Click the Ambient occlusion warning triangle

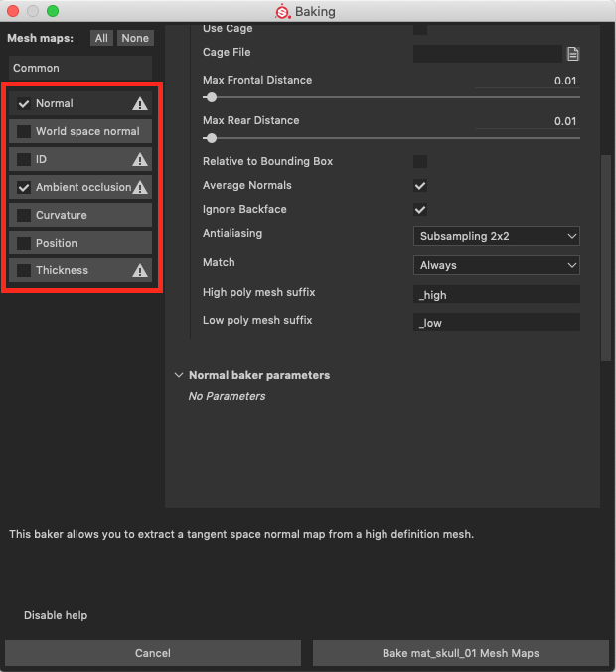(x=140, y=187)
